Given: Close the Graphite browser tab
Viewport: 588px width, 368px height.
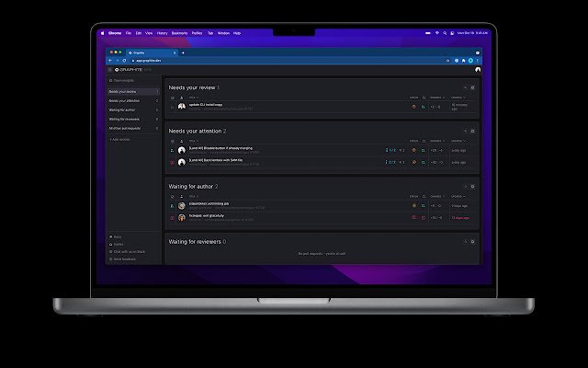Looking at the screenshot, I should coord(175,53).
